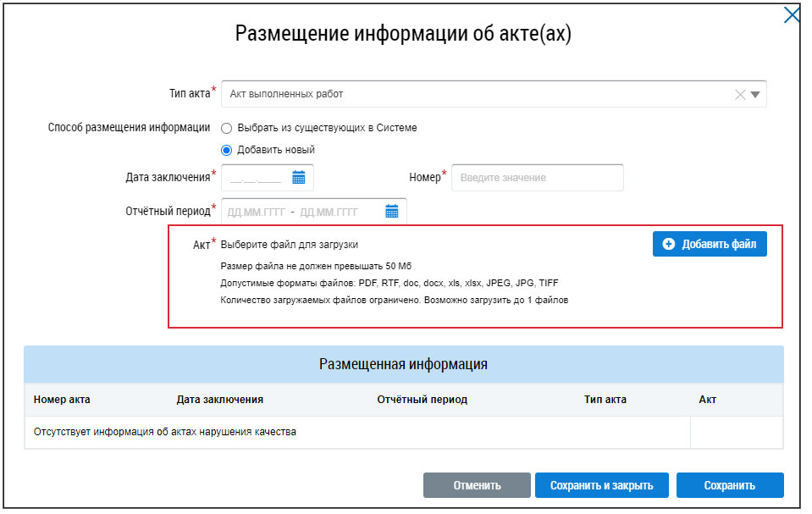This screenshot has width=812, height=514.
Task: Click 'Сохранить и закрыть' button
Action: click(602, 485)
